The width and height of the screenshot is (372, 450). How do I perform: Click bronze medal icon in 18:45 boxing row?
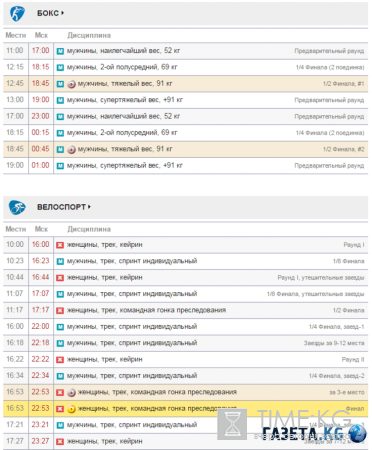pyautogui.click(x=71, y=84)
